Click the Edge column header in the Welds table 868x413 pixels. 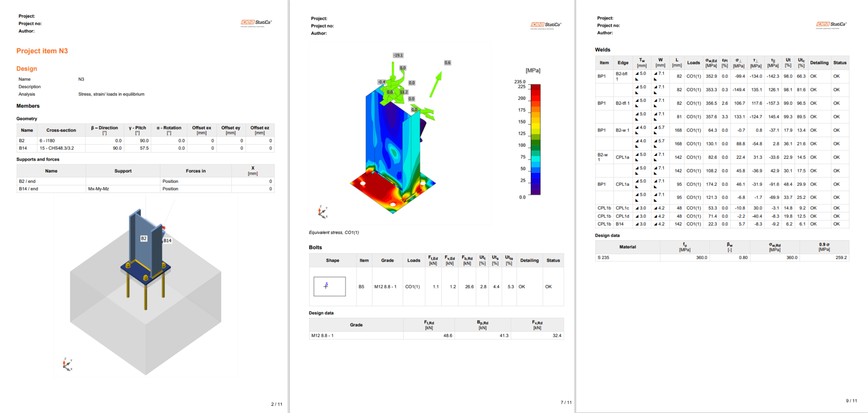pyautogui.click(x=623, y=63)
